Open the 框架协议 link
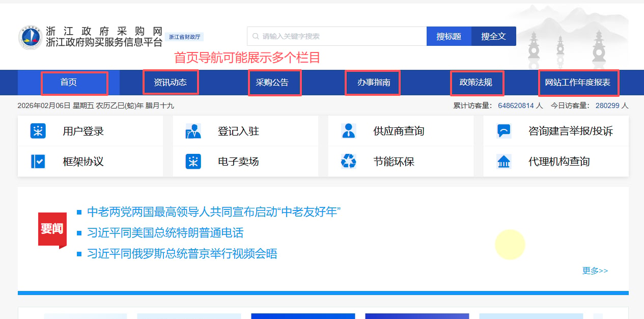 83,162
